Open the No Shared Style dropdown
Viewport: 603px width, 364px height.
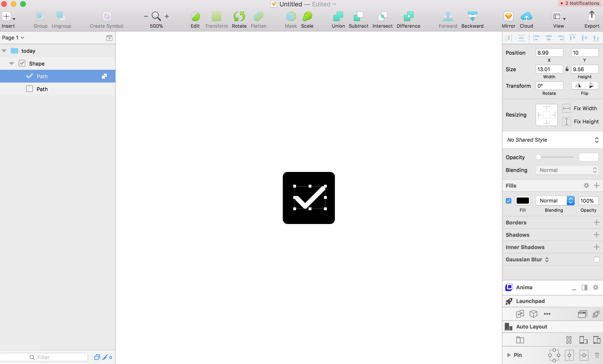click(553, 139)
